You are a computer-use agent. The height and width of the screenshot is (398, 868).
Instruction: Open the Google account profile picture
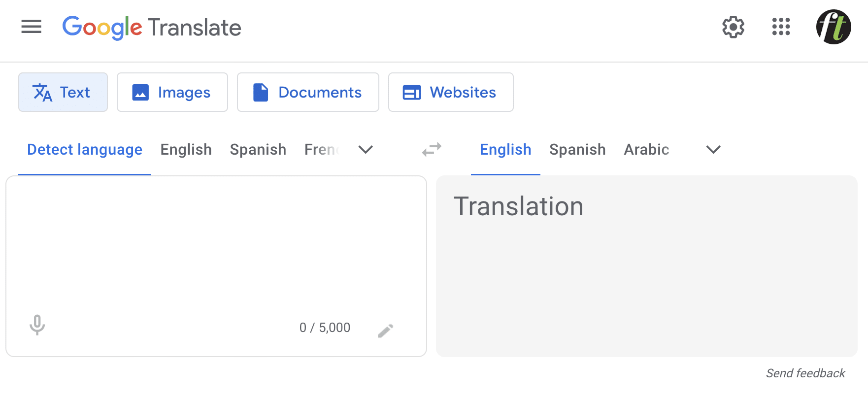(x=834, y=27)
